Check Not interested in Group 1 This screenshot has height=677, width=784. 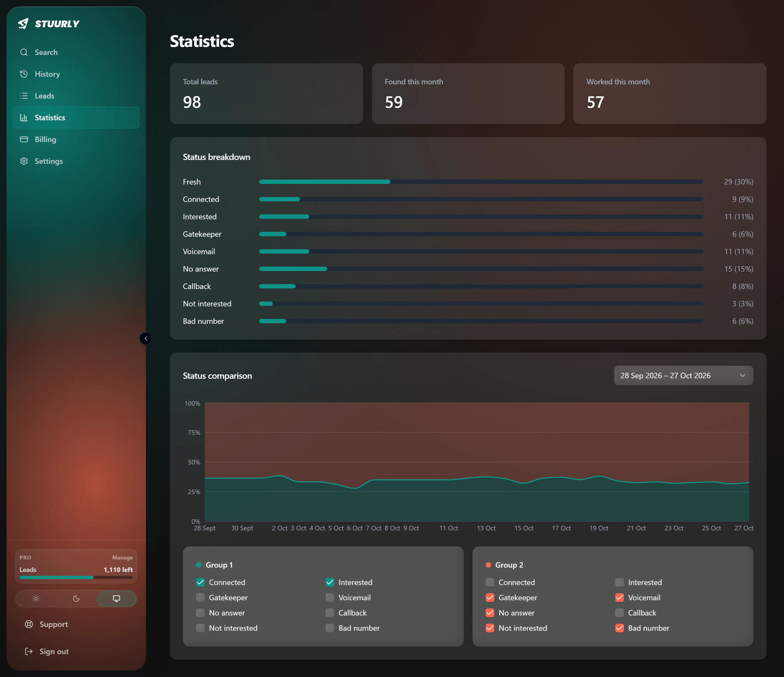click(x=200, y=628)
